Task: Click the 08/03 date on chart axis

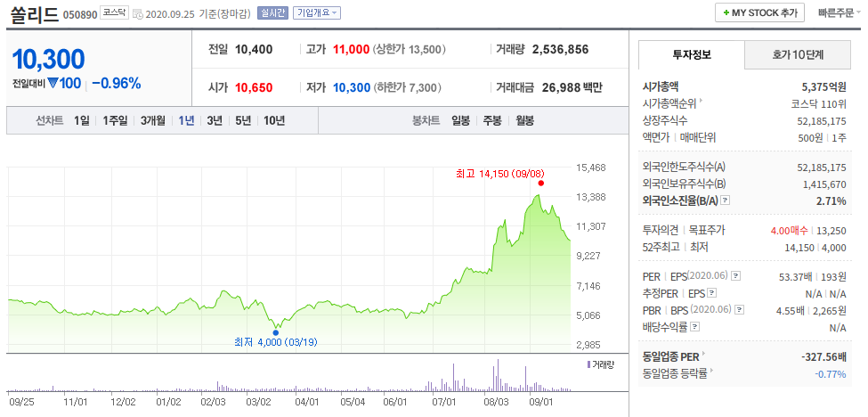Action: (496, 402)
